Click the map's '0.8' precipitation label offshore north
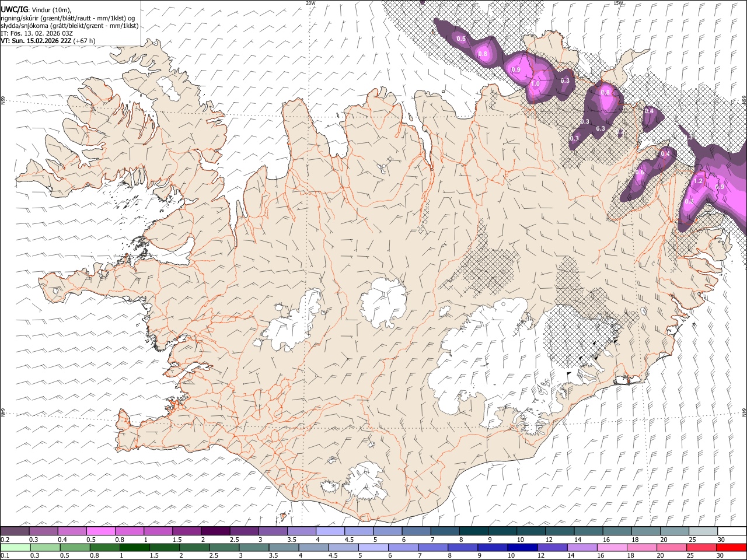The height and width of the screenshot is (560, 747). (483, 54)
